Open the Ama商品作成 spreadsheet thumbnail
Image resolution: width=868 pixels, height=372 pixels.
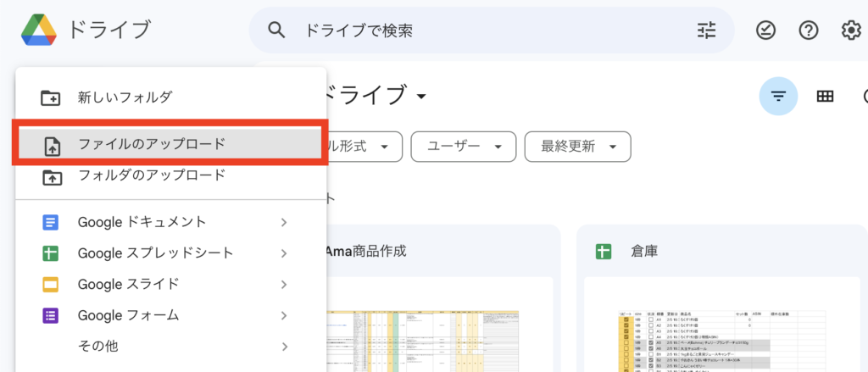(x=440, y=325)
